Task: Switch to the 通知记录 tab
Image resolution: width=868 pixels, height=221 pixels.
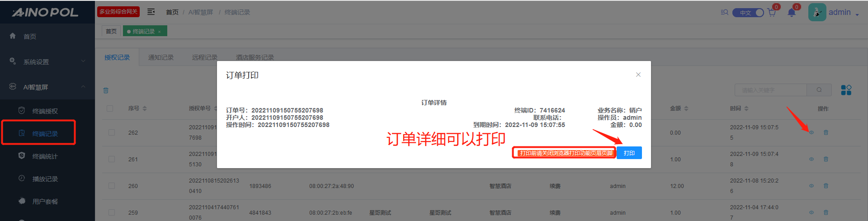Action: click(x=161, y=57)
